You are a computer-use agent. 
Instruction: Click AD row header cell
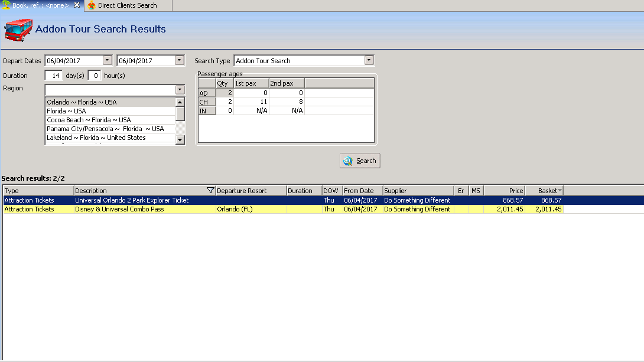click(x=207, y=93)
